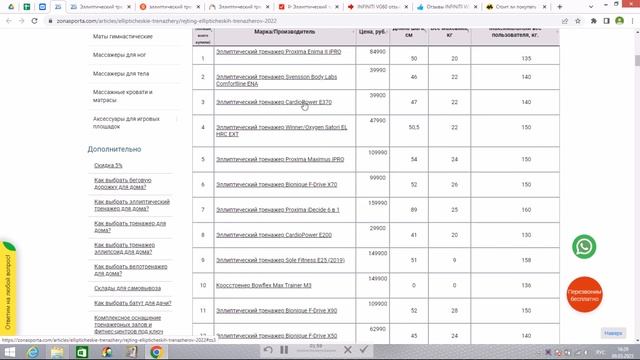Viewport: 640px width, 360px height.
Task: Go forward with the browser forward arrow
Action: click(x=21, y=20)
